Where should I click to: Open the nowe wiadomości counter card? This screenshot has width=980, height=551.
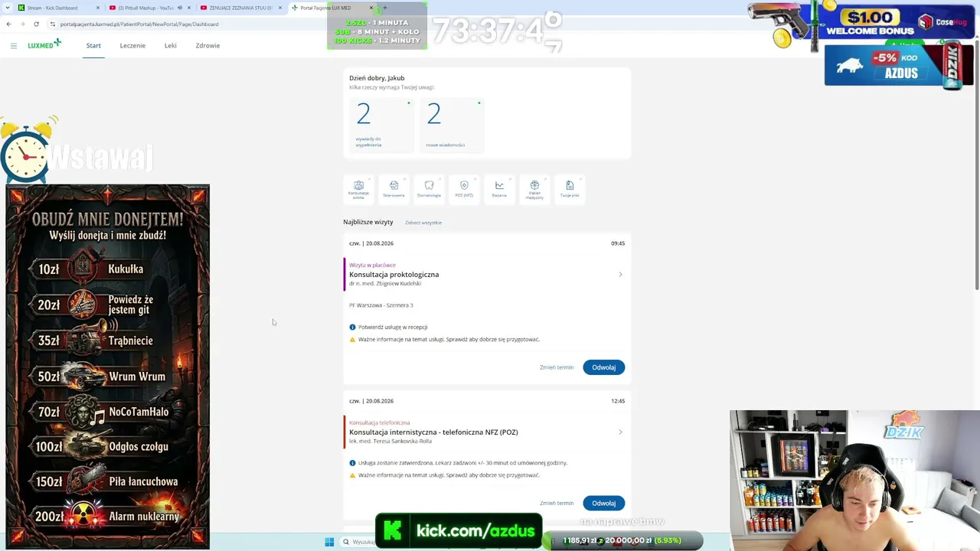(452, 124)
